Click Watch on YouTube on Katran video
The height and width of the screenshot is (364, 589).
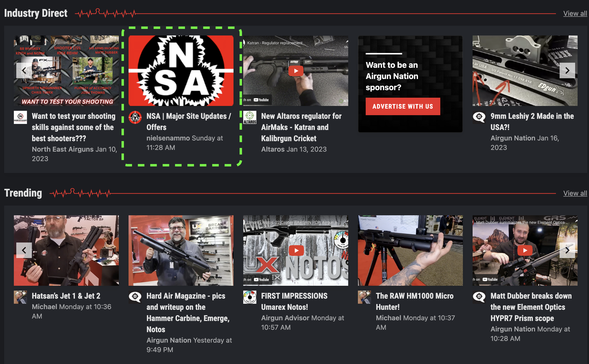point(257,100)
